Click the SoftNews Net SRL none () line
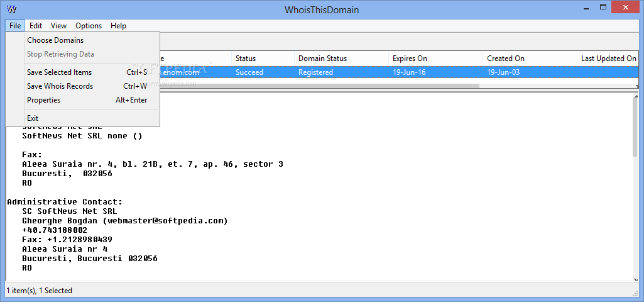 point(82,135)
